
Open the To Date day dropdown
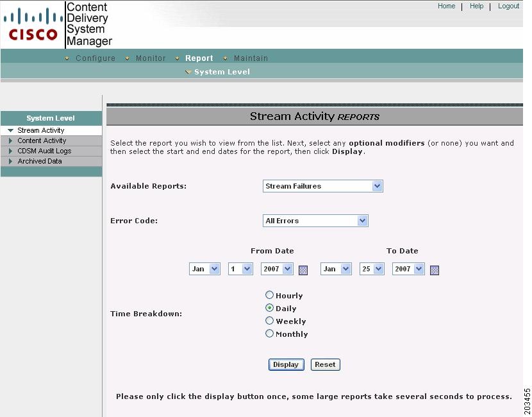[372, 269]
